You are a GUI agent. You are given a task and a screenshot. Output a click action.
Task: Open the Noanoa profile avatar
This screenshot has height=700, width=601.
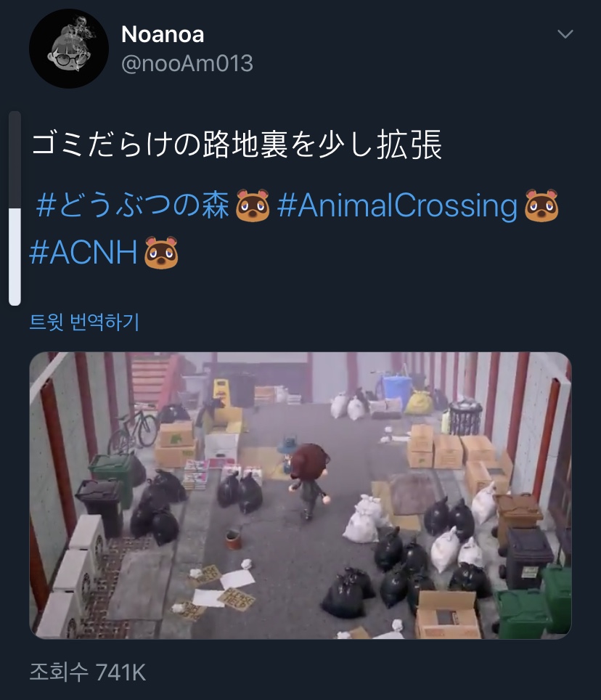tap(69, 49)
